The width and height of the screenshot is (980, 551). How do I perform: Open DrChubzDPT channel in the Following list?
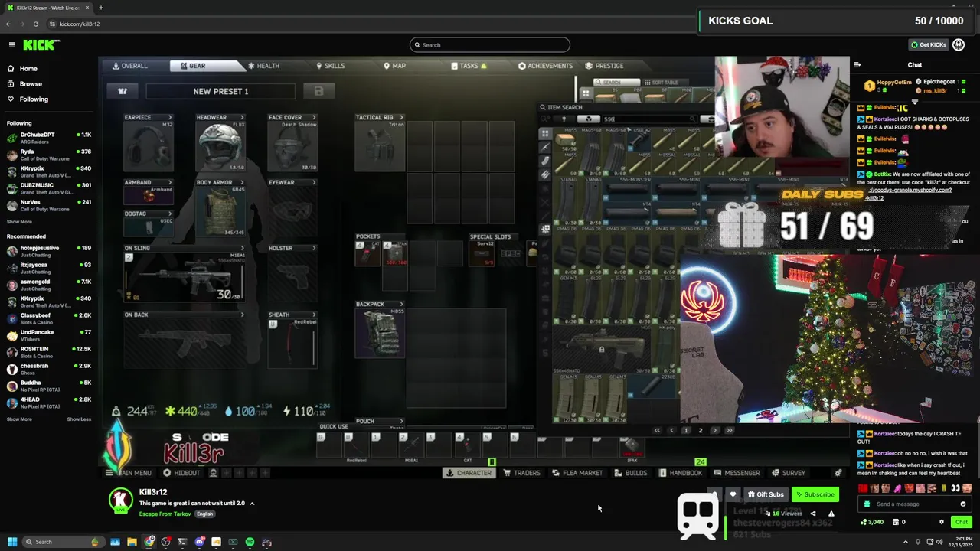click(49, 139)
